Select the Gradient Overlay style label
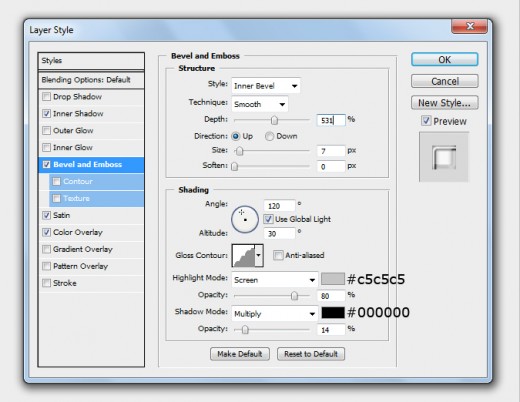The height and width of the screenshot is (402, 520). pos(83,249)
